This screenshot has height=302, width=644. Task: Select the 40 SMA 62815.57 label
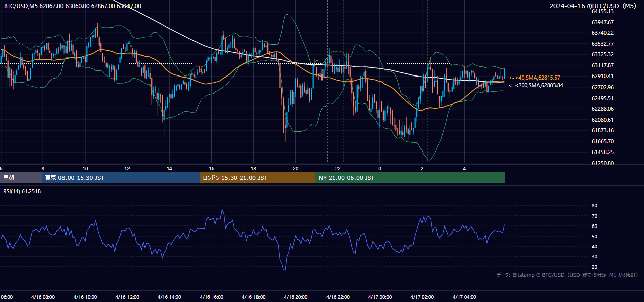click(534, 78)
